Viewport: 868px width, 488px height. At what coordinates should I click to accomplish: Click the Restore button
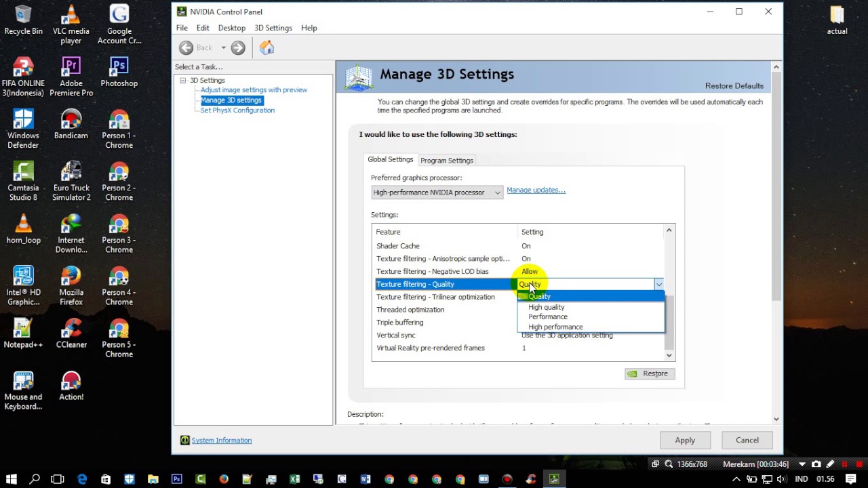(x=650, y=373)
